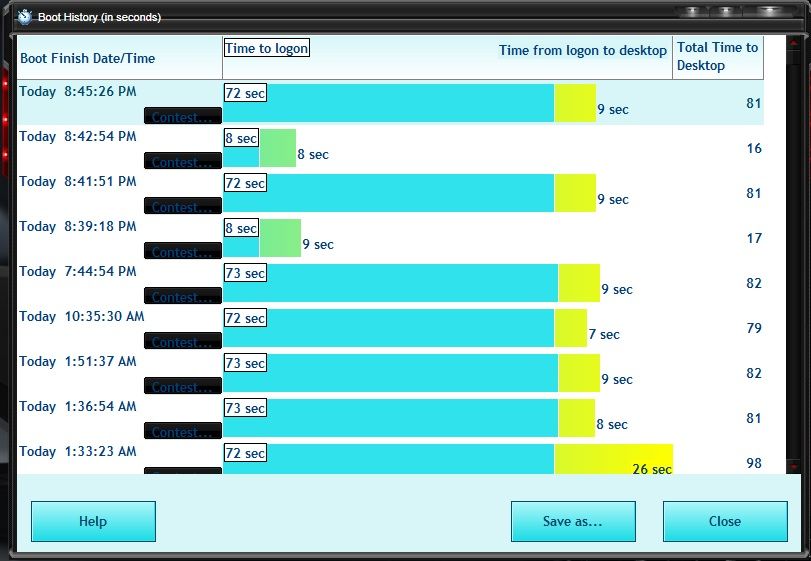The image size is (811, 561).
Task: Select the Today 7:44:54 PM entry
Action: click(78, 271)
